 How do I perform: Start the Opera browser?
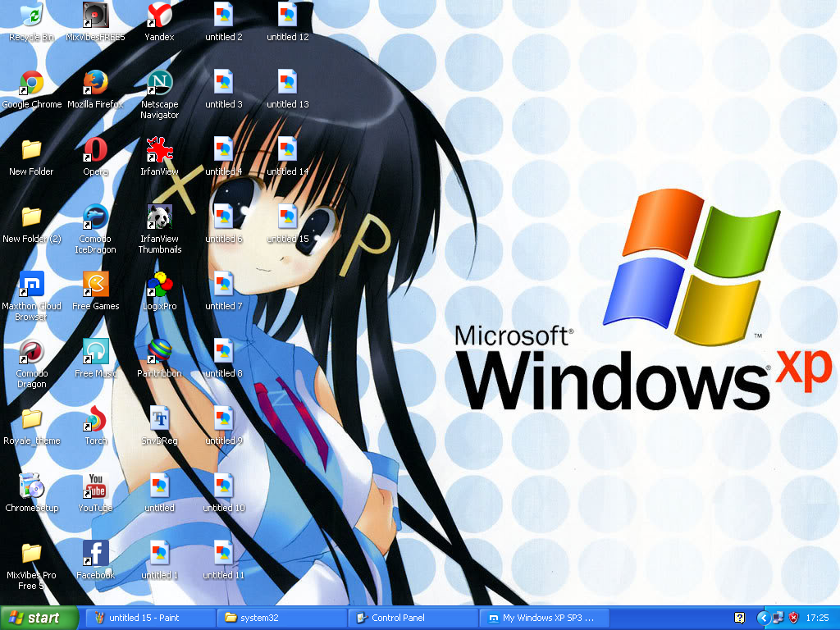(x=95, y=153)
